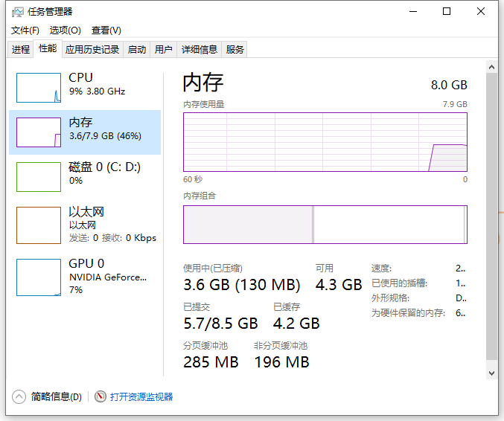This screenshot has width=504, height=421.
Task: Switch to the 启动 tab
Action: [137, 50]
